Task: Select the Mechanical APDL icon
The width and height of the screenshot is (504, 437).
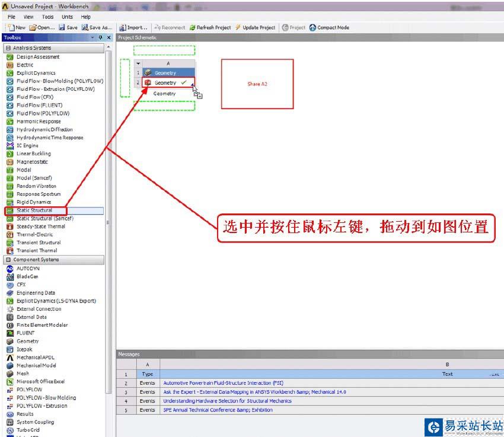Action: pos(10,358)
